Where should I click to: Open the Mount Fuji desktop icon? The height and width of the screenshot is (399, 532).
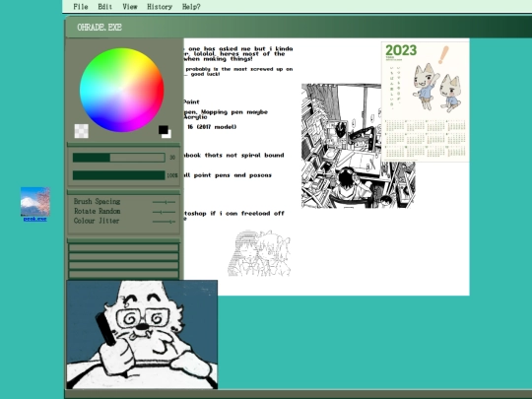click(x=35, y=202)
